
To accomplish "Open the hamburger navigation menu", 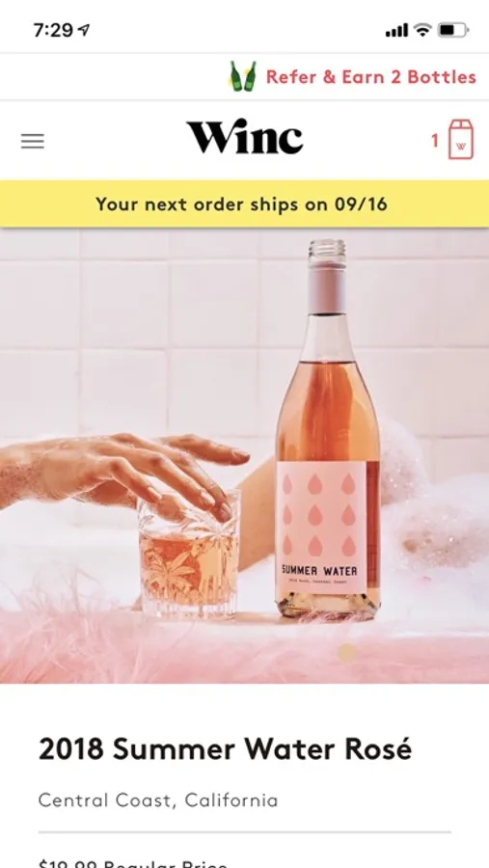I will [33, 142].
